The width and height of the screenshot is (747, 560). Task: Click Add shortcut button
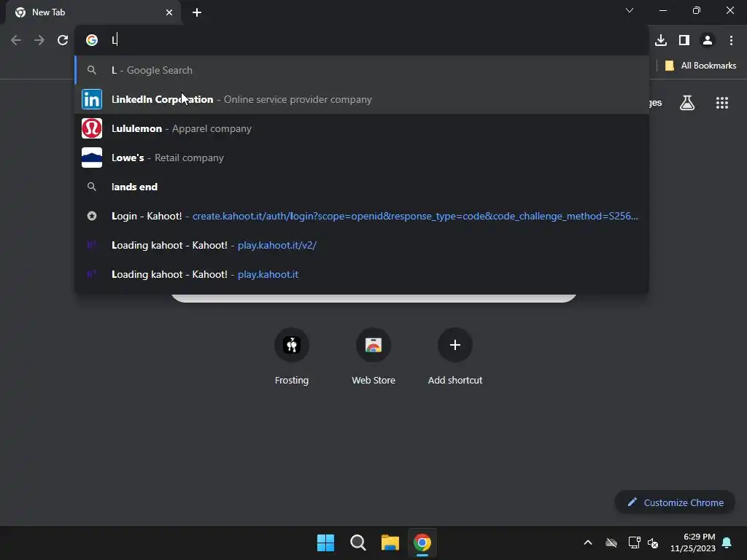(455, 356)
